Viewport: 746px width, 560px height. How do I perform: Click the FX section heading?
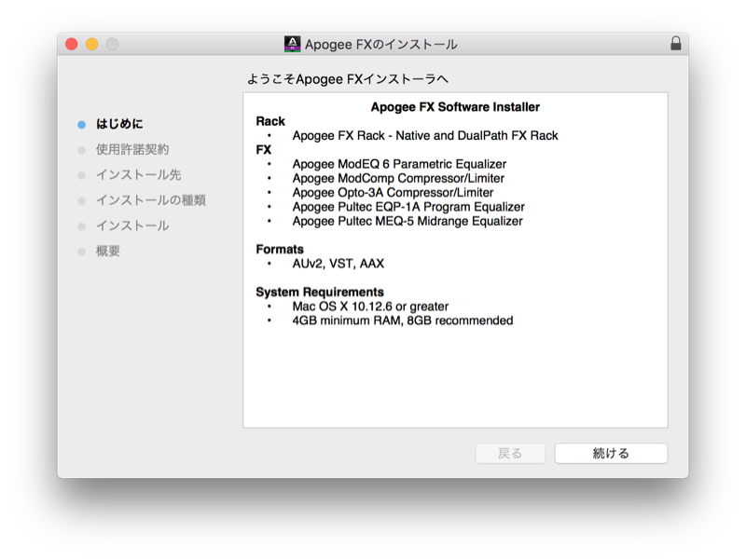pos(264,150)
